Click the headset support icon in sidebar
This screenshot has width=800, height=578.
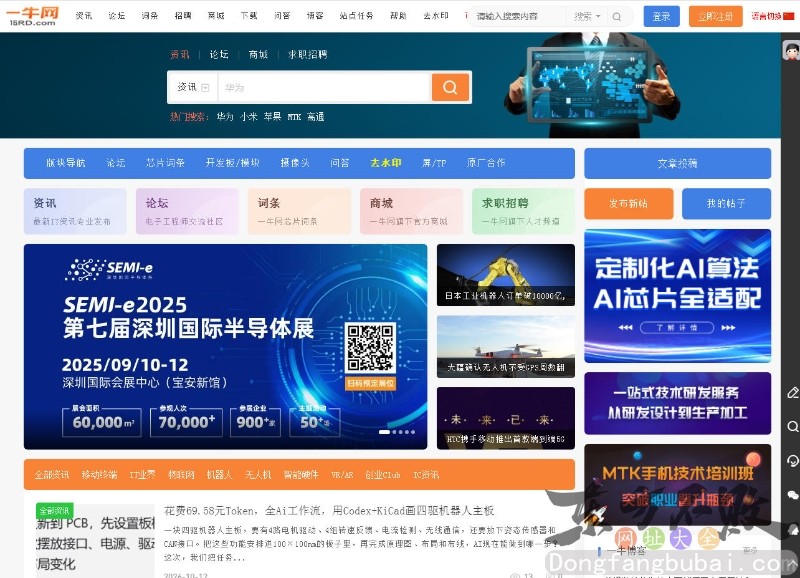tap(792, 461)
